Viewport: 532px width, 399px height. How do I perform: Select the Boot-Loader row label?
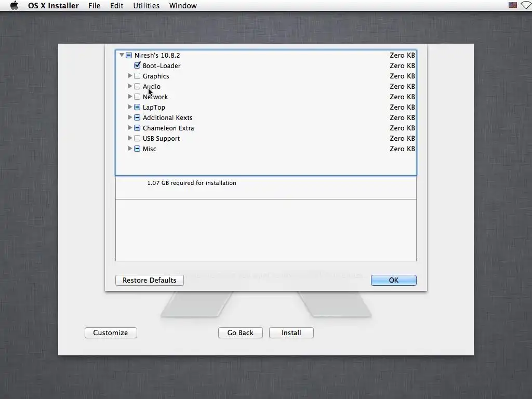[x=162, y=65]
